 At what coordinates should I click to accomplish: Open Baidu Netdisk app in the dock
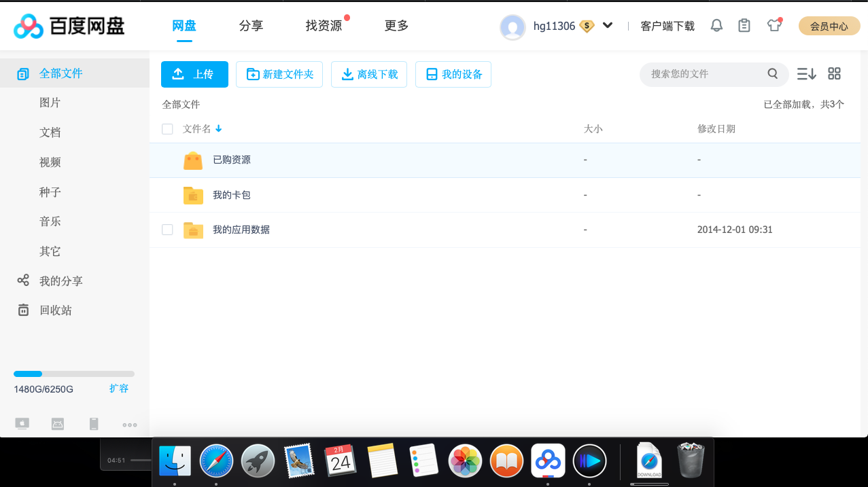click(x=548, y=461)
